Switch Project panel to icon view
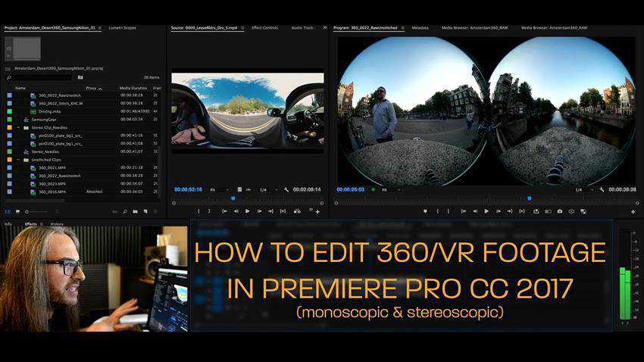Viewport: 644px width, 362px height. click(x=17, y=211)
